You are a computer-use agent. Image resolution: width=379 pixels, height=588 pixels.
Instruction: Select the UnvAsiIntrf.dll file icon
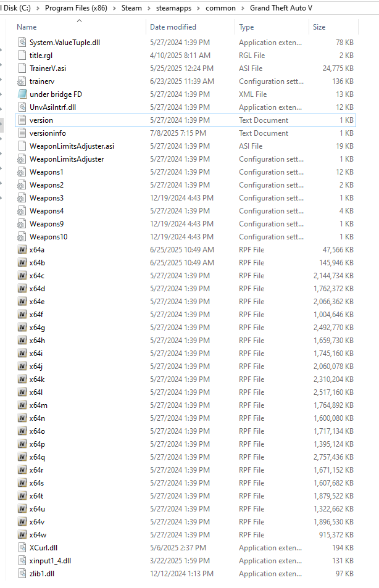(x=22, y=107)
